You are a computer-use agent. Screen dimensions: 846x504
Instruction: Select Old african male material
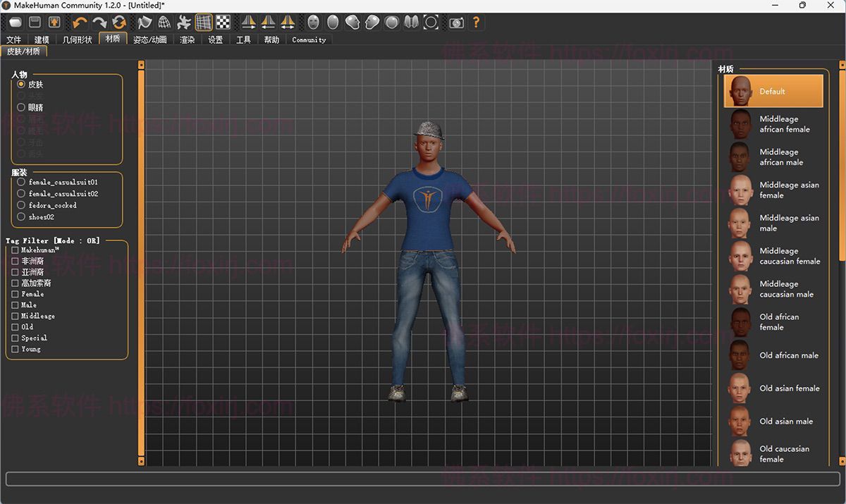point(773,355)
